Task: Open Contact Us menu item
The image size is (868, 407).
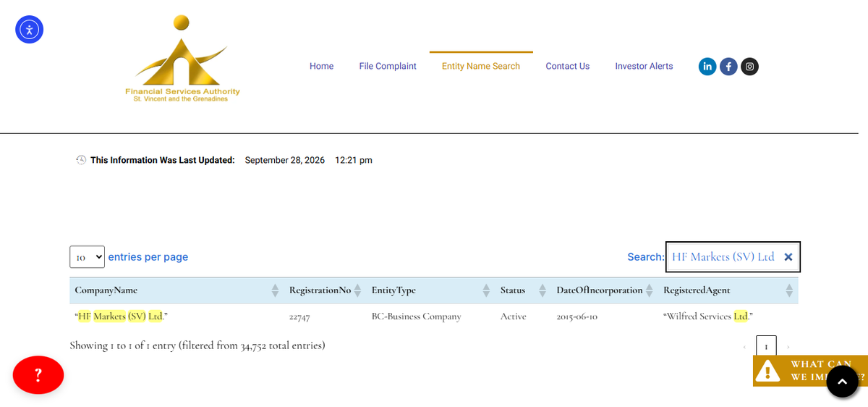Action: pos(568,66)
